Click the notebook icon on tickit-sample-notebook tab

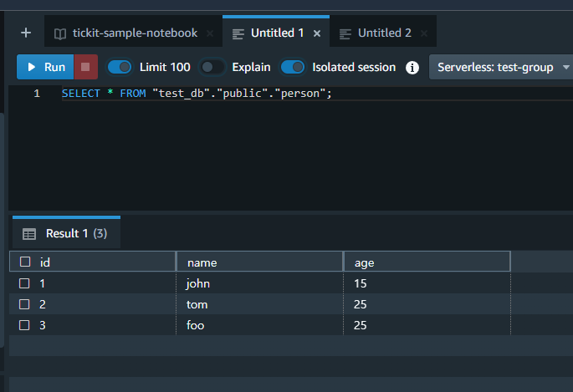point(59,33)
